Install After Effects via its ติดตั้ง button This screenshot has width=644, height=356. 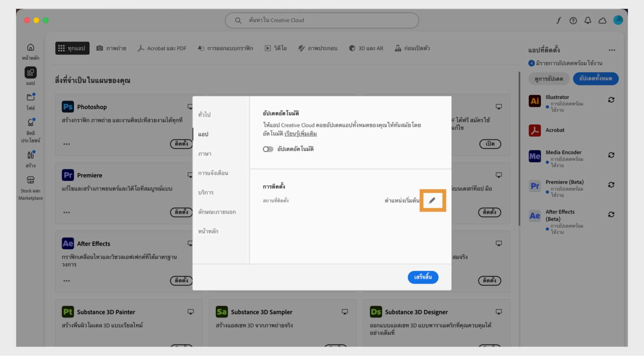(x=181, y=281)
